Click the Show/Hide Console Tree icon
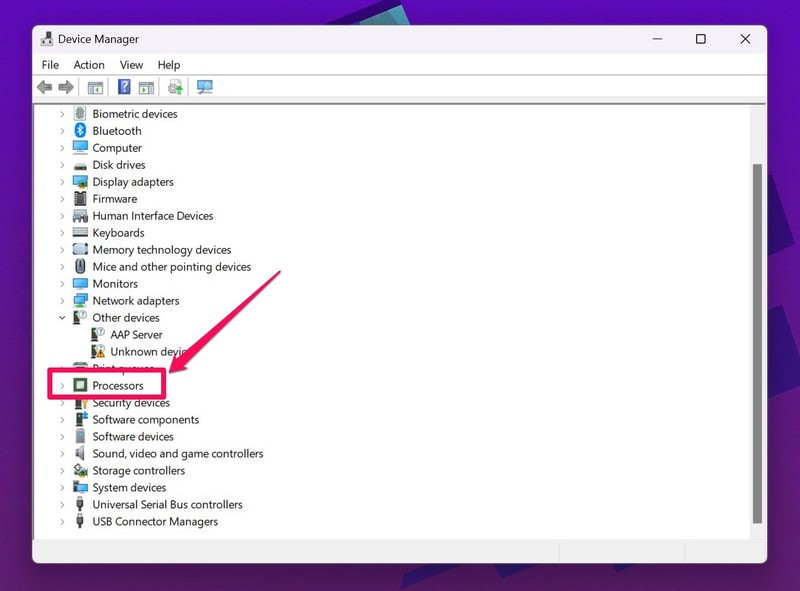 point(95,88)
